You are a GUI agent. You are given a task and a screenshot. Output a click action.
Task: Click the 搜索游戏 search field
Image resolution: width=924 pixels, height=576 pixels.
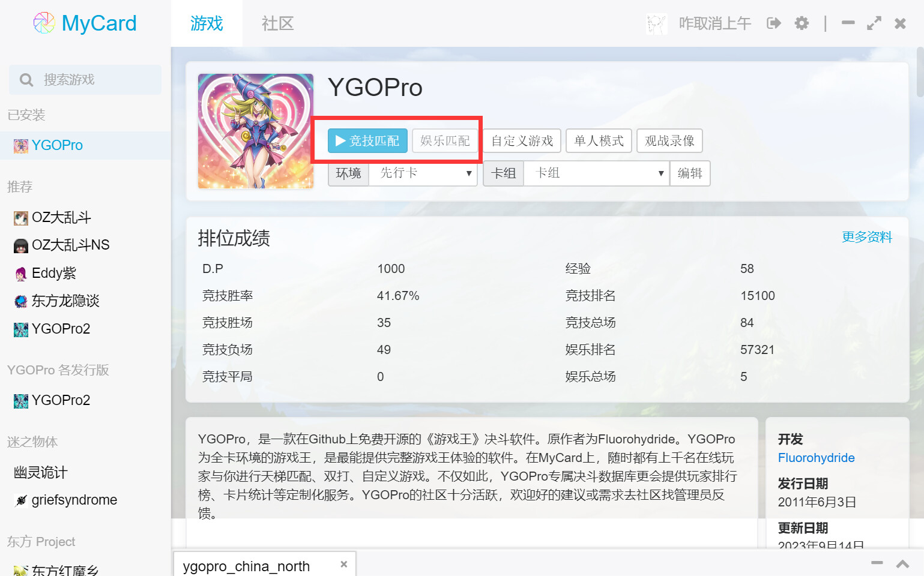[x=85, y=80]
